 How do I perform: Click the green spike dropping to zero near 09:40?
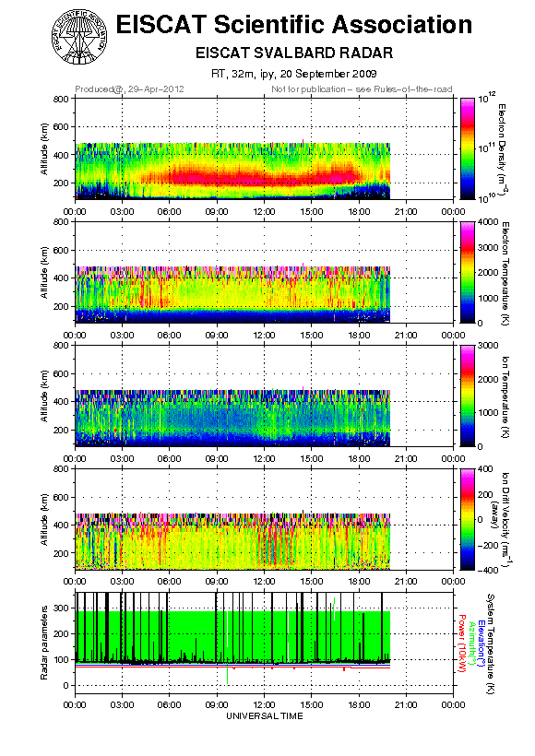(x=227, y=674)
